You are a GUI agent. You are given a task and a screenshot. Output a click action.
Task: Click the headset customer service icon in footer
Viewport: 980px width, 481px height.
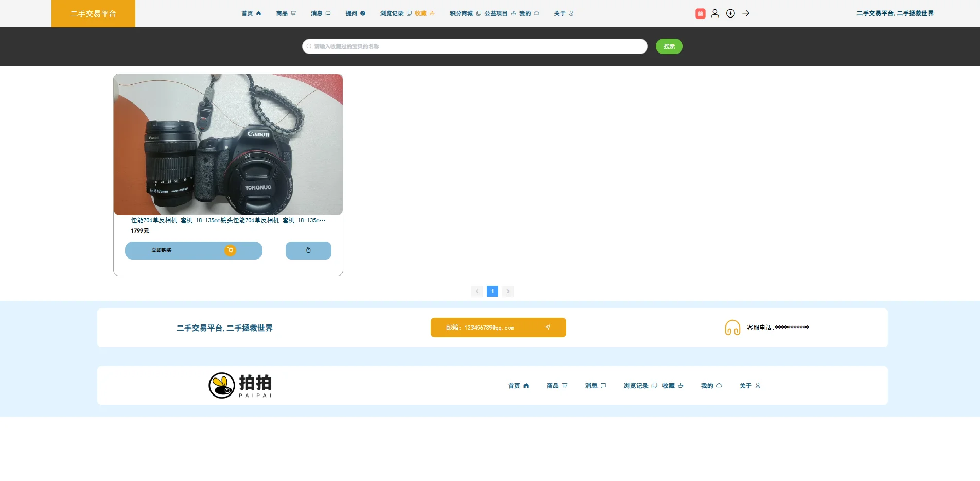[732, 328]
